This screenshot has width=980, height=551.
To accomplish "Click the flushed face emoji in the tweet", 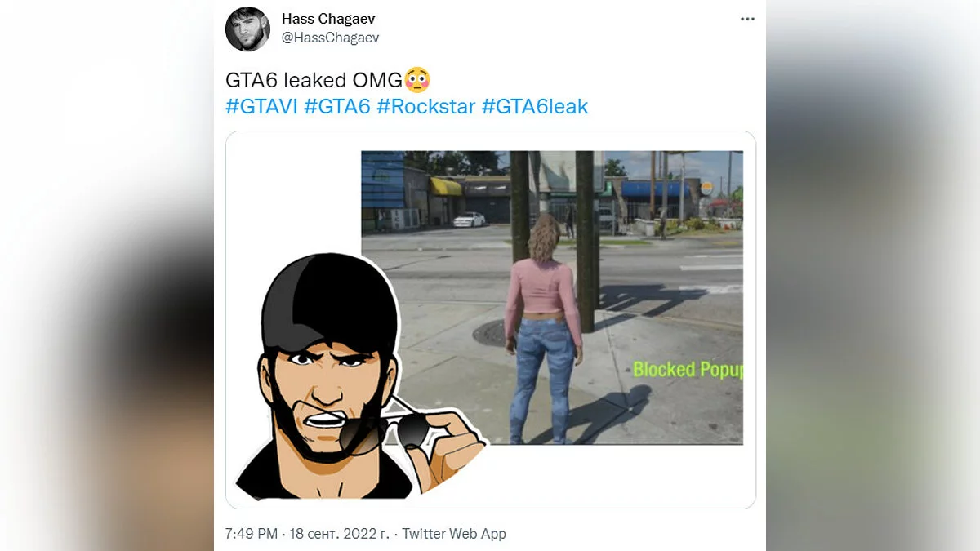I will (417, 79).
